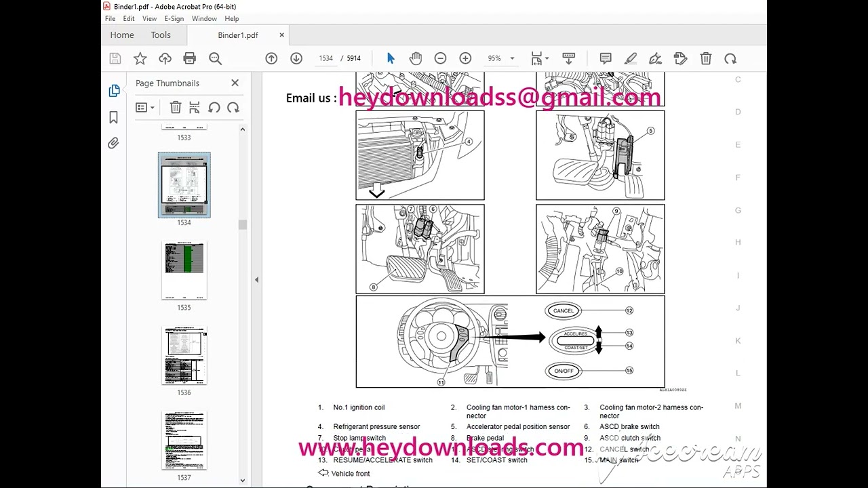Open the fit page options icon
This screenshot has width=868, height=488.
[x=540, y=59]
